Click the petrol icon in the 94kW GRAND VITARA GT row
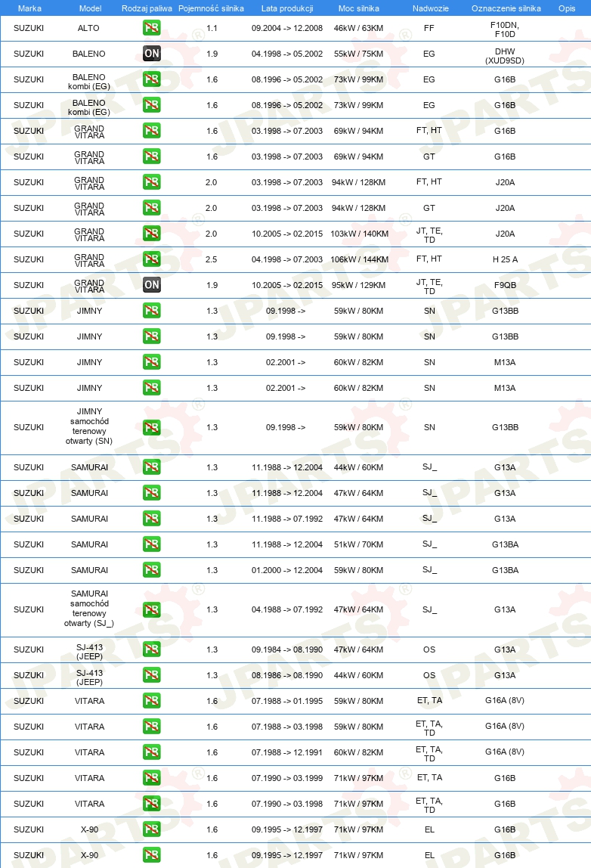This screenshot has height=868, width=591. [x=152, y=208]
